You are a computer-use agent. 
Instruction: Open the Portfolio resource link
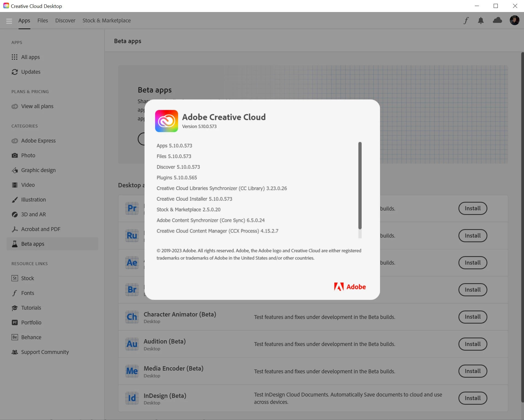52,323
